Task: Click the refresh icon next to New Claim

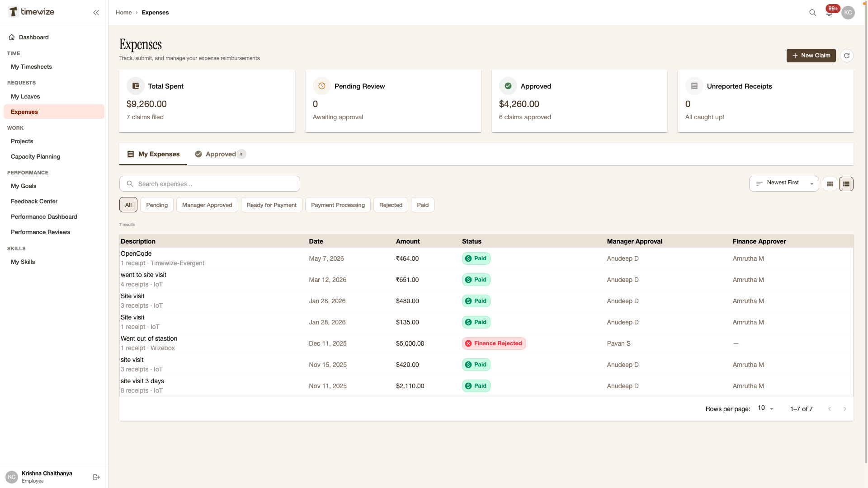Action: pos(847,56)
